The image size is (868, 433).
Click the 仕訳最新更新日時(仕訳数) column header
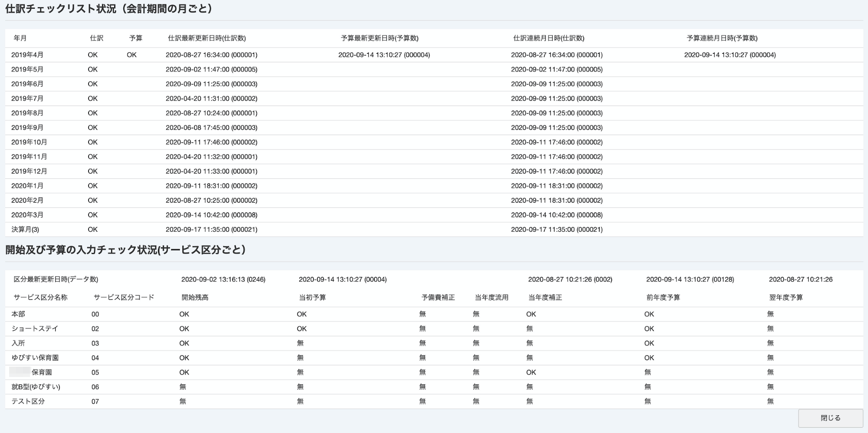pos(207,38)
